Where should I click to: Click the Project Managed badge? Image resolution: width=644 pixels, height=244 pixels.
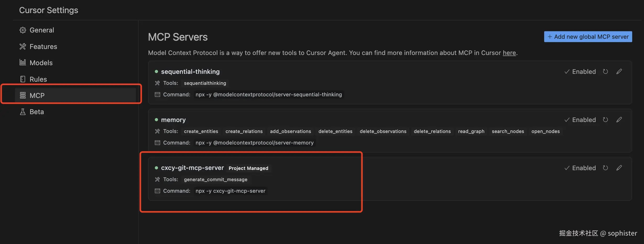click(248, 168)
